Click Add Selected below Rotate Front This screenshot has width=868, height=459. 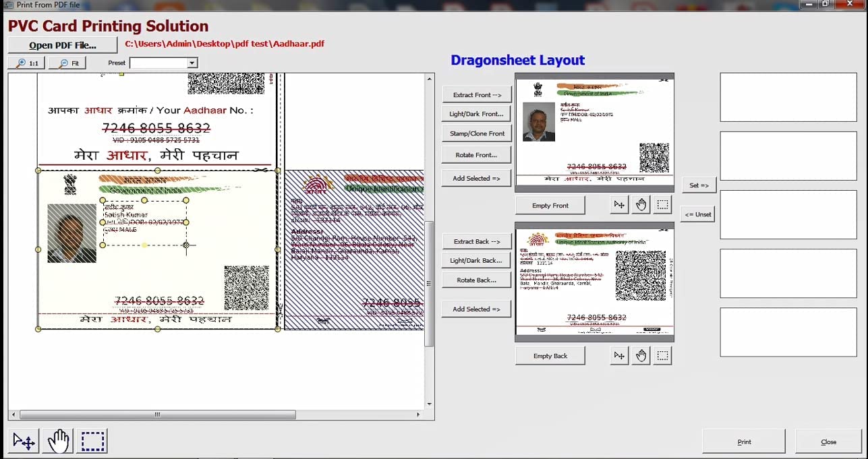(x=477, y=178)
